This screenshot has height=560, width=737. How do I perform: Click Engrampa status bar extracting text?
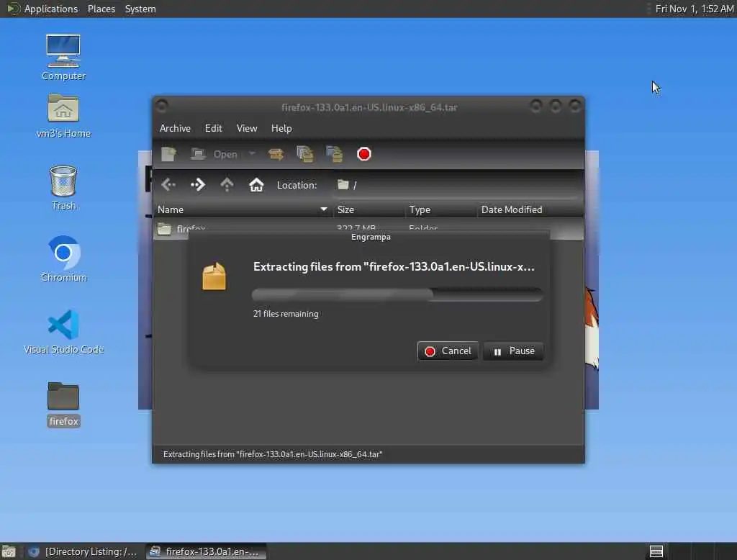[273, 454]
